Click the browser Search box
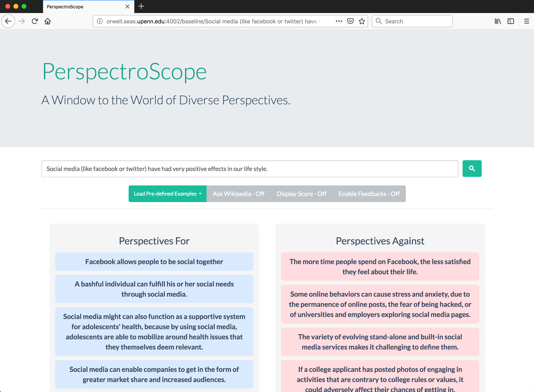 (412, 21)
